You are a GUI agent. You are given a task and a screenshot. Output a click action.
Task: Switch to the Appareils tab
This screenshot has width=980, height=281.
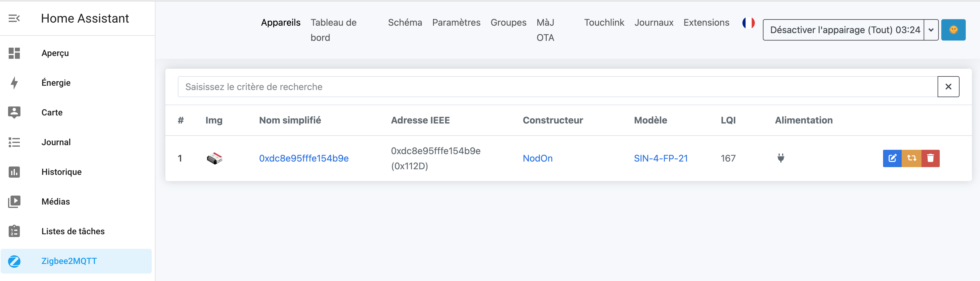(x=281, y=22)
